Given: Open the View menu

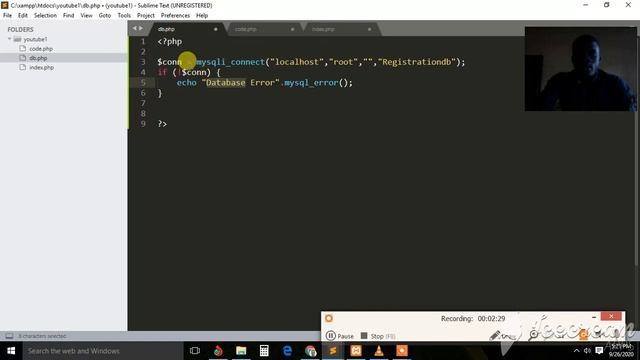Looking at the screenshot, I should tap(86, 16).
